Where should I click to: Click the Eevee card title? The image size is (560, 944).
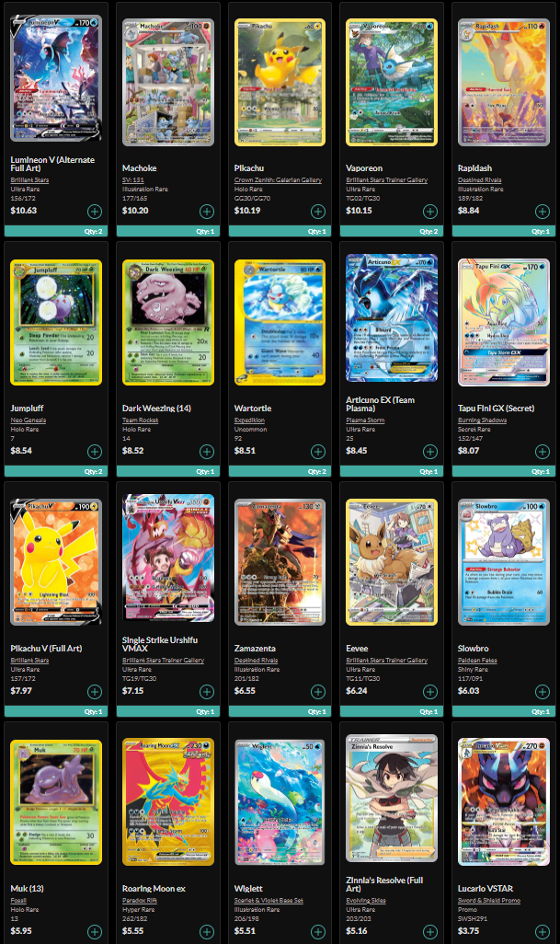tap(357, 649)
